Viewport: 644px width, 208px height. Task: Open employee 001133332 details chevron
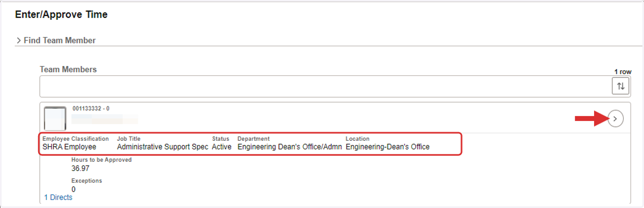click(616, 118)
